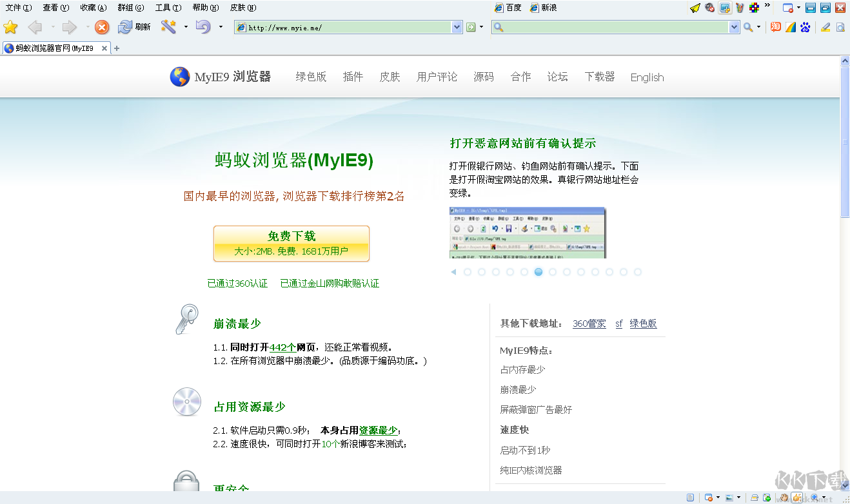This screenshot has width=850, height=504.
Task: Enable hand scroll mode in status bar
Action: click(x=785, y=497)
